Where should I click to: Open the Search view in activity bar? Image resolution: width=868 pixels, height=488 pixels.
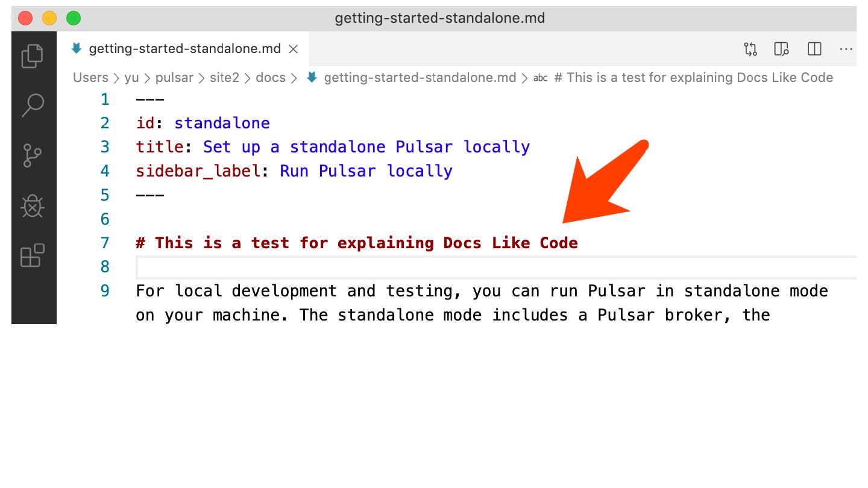pyautogui.click(x=33, y=105)
